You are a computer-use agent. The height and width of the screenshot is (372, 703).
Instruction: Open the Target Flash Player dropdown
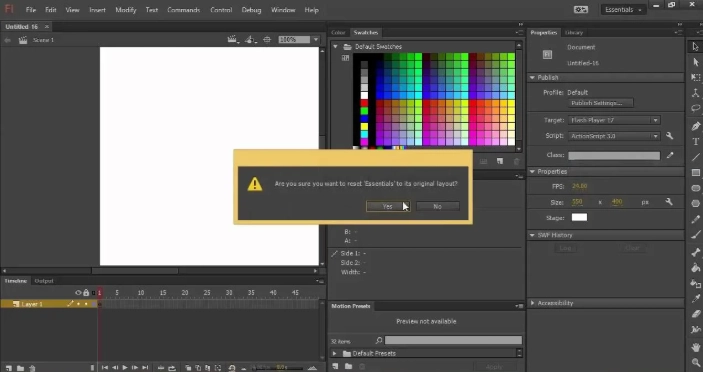614,120
